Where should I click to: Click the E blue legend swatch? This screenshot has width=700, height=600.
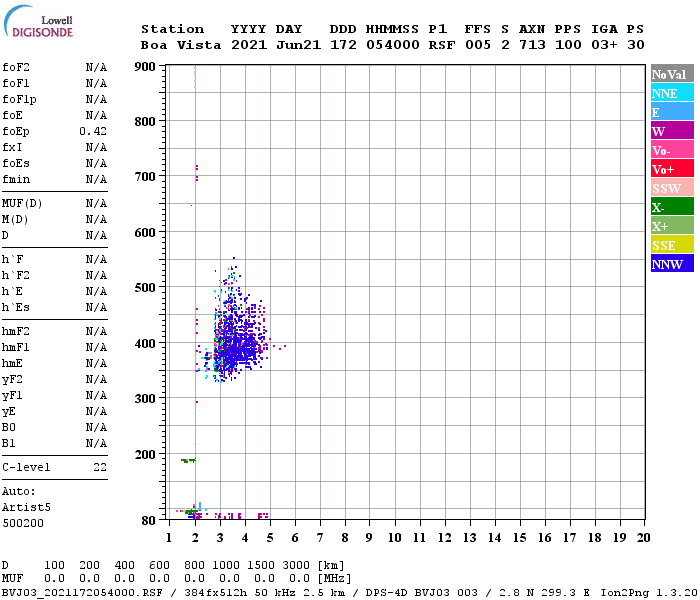[672, 112]
